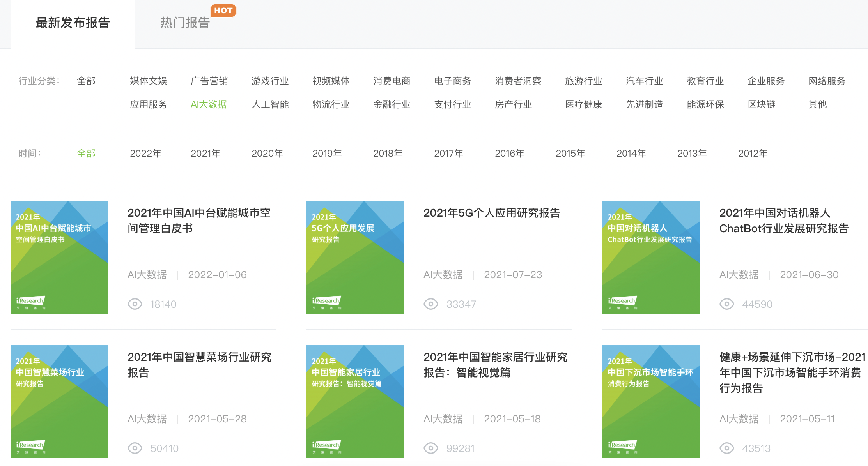This screenshot has height=466, width=868.
Task: Select the 最新发布报告 tab
Action: click(x=73, y=23)
